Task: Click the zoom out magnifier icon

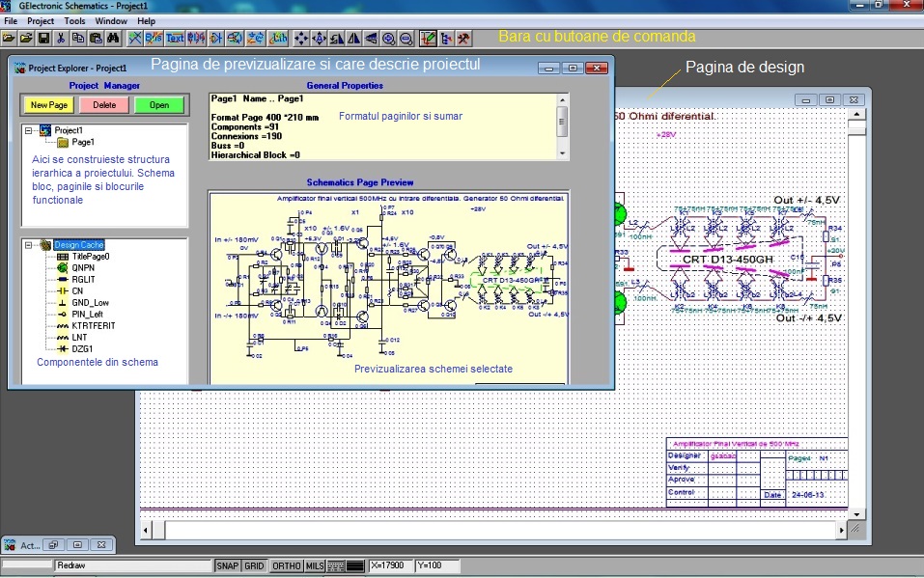Action: pos(406,39)
